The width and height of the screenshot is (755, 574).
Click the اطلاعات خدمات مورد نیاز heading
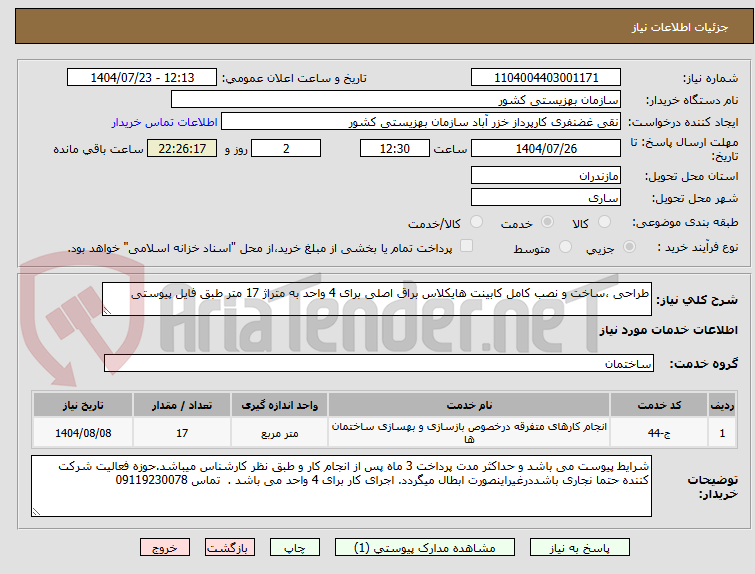(x=668, y=330)
